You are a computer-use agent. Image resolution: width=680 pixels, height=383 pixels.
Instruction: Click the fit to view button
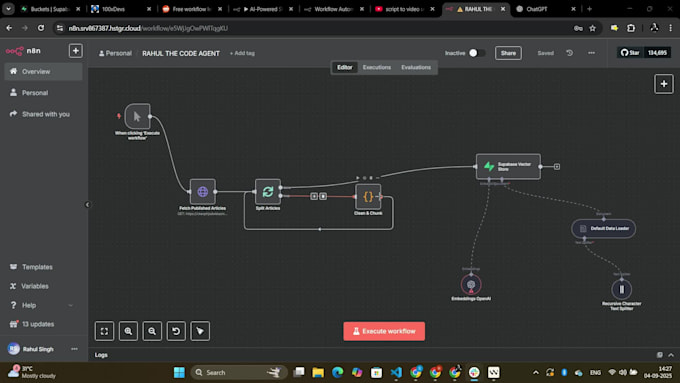104,331
